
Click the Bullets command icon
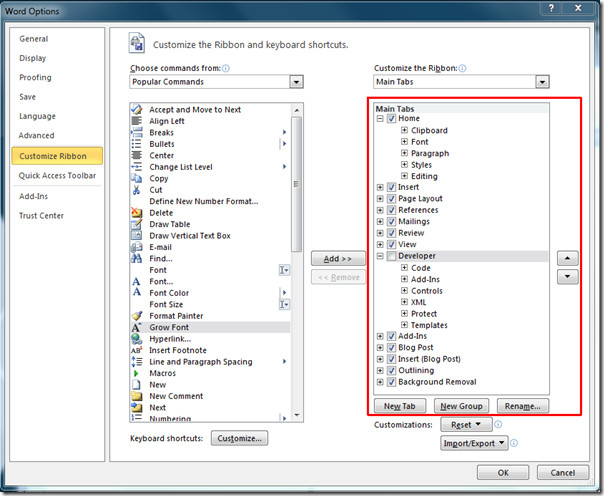pos(136,144)
